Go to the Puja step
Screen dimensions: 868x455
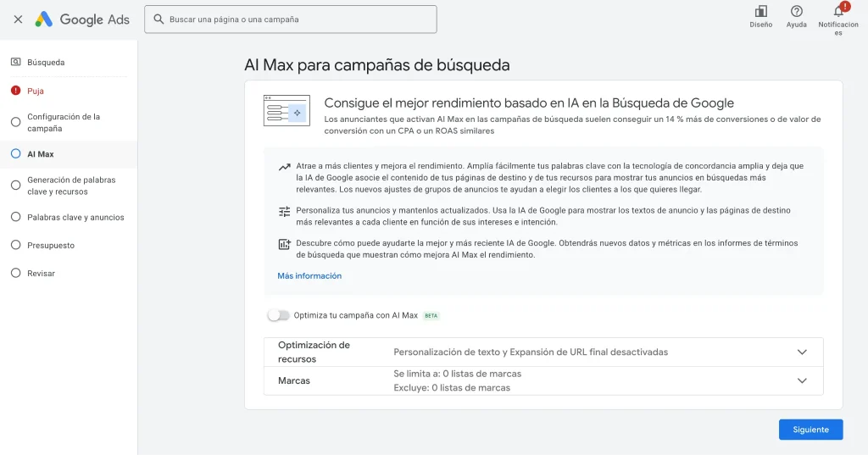36,91
